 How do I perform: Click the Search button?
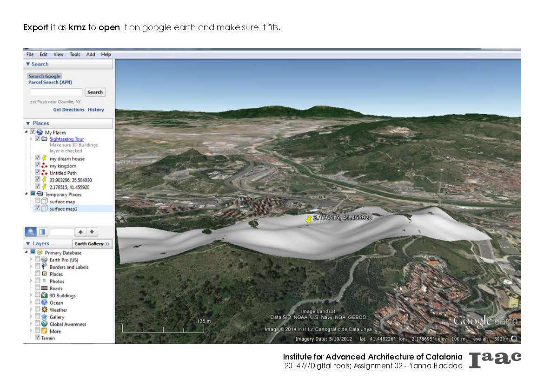pos(95,92)
